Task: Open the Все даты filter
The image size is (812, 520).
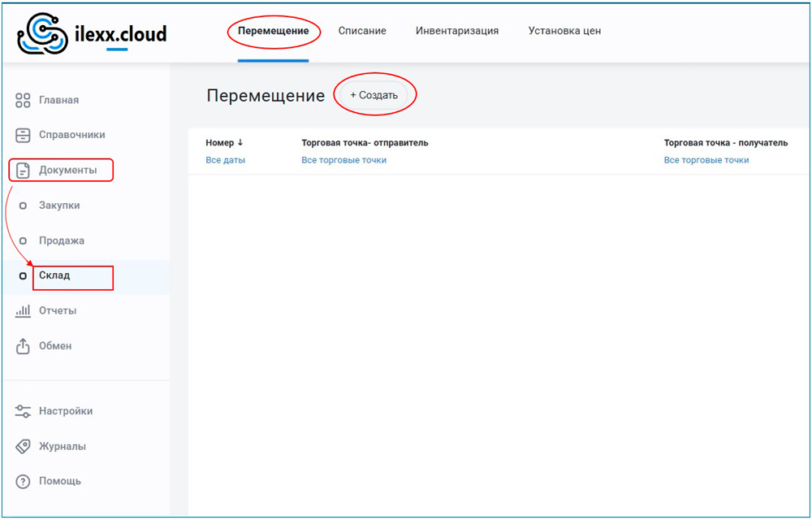Action: (x=225, y=160)
